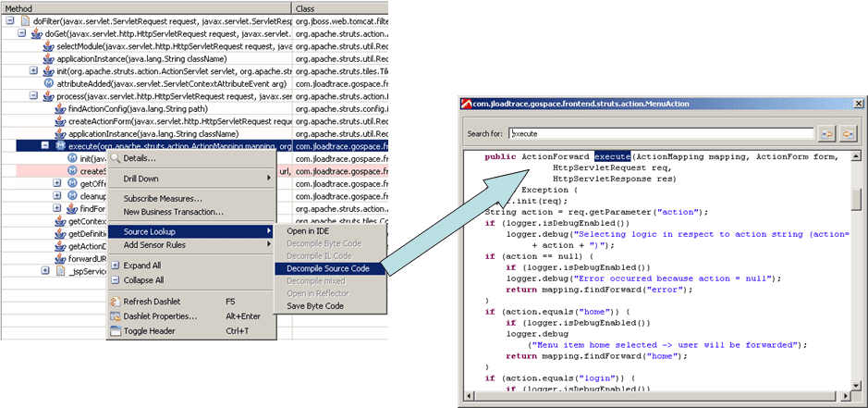Click the icon beside createActionForm
Viewport: 868px width, 408px height.
click(x=60, y=121)
